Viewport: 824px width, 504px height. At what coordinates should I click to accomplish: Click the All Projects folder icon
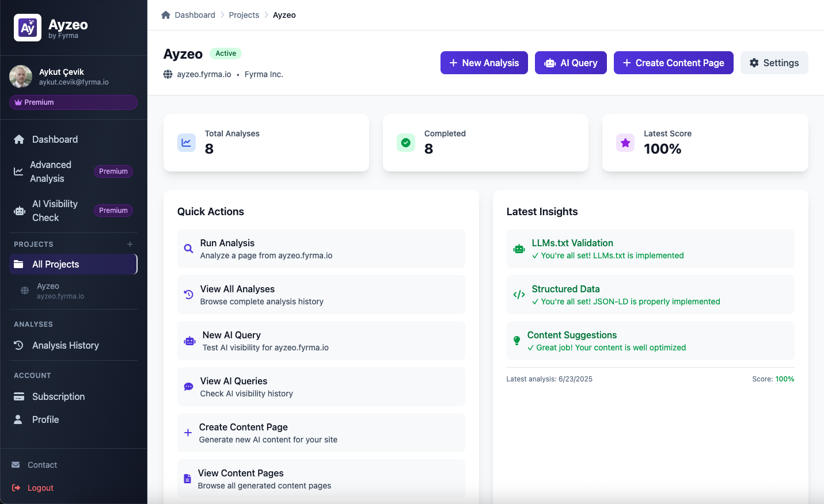tap(19, 264)
